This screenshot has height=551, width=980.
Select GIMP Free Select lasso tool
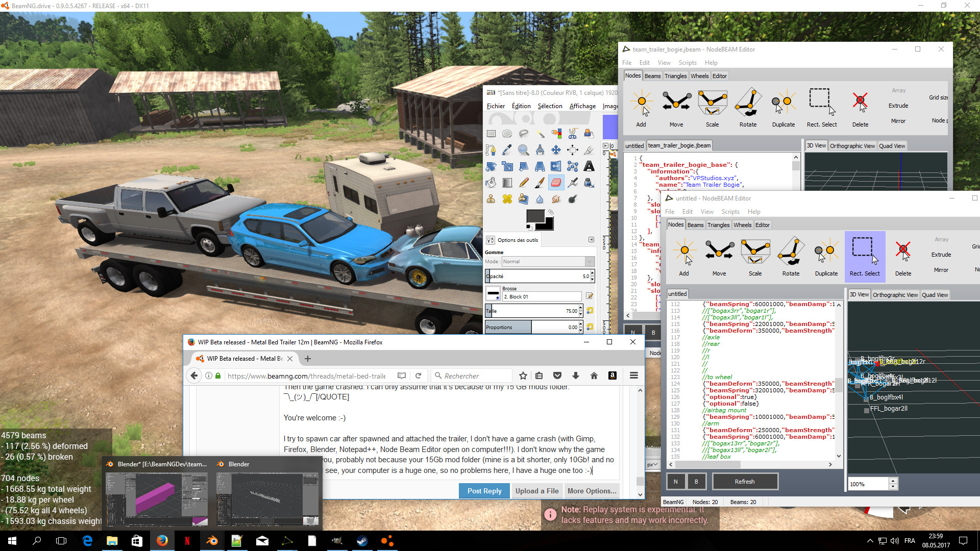tap(523, 134)
